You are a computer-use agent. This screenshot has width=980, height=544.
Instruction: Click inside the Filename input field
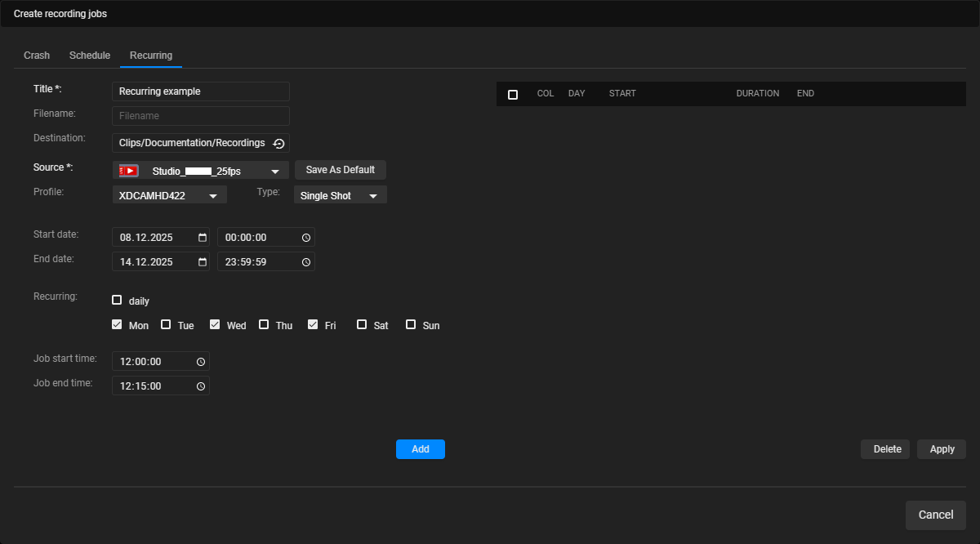click(200, 115)
